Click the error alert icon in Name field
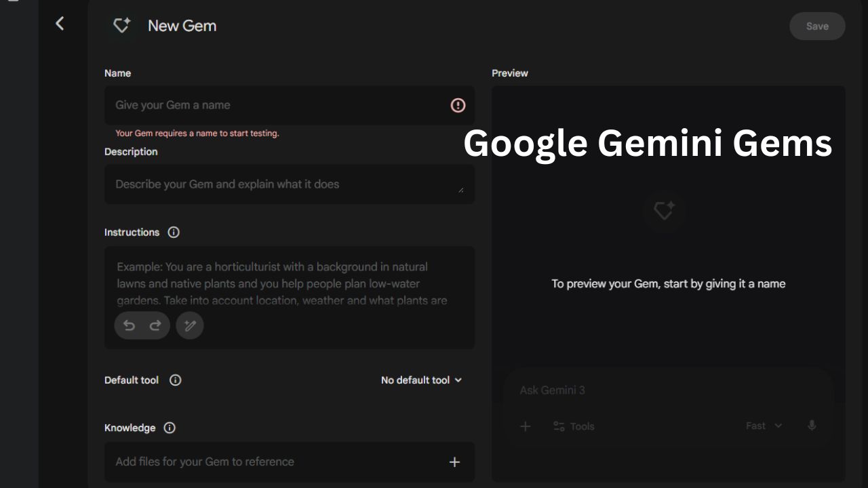The image size is (868, 488). click(x=458, y=105)
